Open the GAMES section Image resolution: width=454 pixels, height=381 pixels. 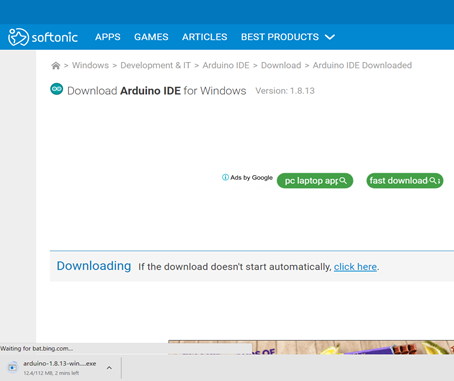pos(151,37)
